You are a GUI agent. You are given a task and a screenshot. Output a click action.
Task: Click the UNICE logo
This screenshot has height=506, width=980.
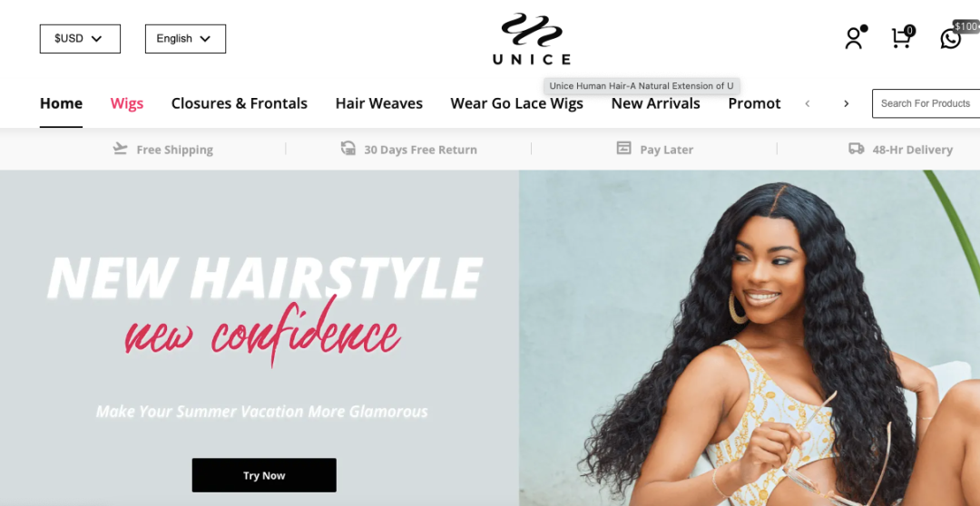(x=531, y=39)
